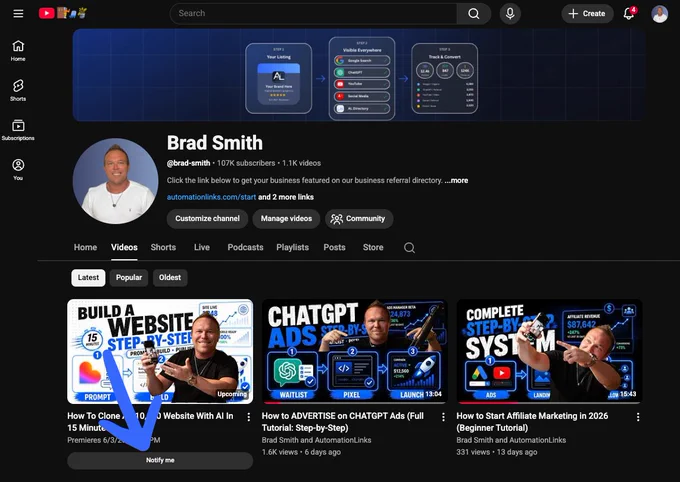Select the Popular filter chip
Viewport: 680px width, 482px height.
pyautogui.click(x=129, y=278)
